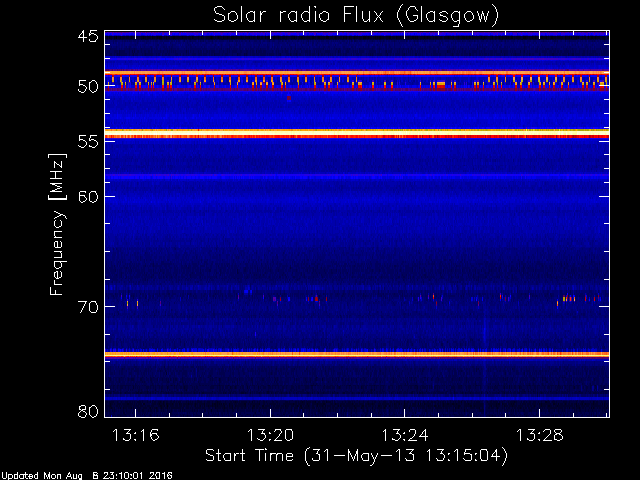Click the isolated red dot below 50 MHz
This screenshot has height=480, width=640.
coord(289,98)
